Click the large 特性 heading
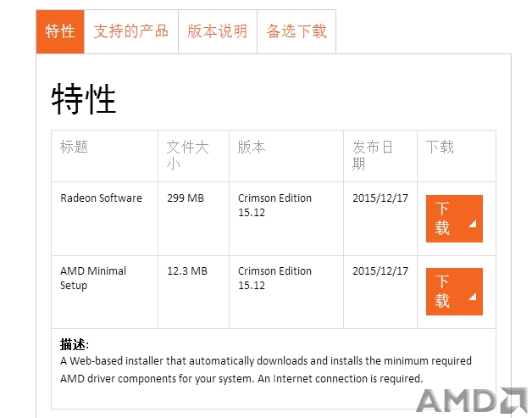The height and width of the screenshot is (418, 532). 84,99
